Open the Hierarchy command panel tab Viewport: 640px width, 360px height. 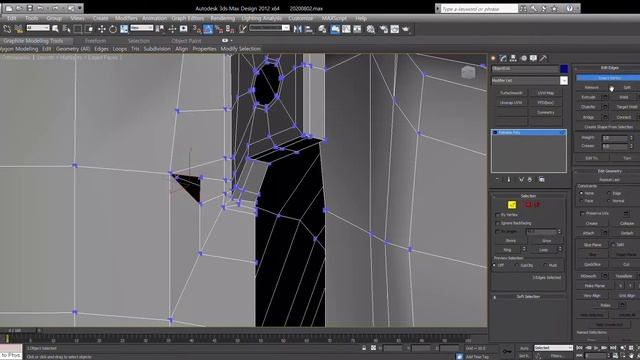(513, 58)
